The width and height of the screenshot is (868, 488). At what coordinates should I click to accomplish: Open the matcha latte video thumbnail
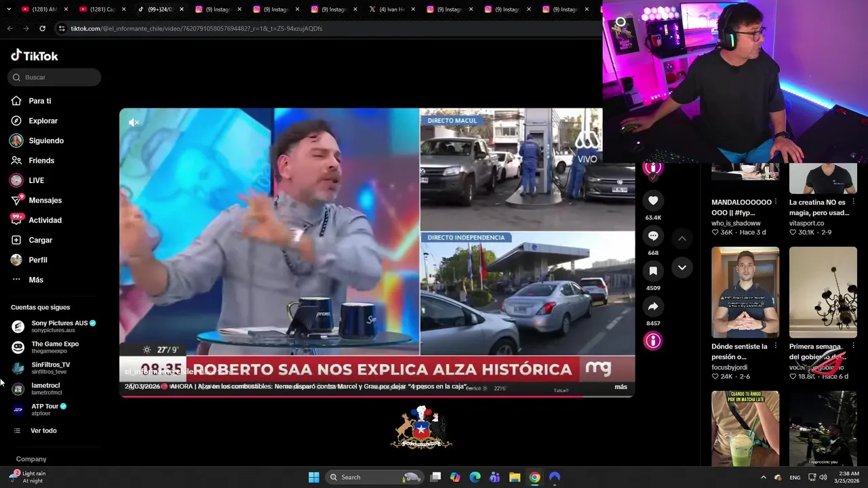click(x=745, y=428)
